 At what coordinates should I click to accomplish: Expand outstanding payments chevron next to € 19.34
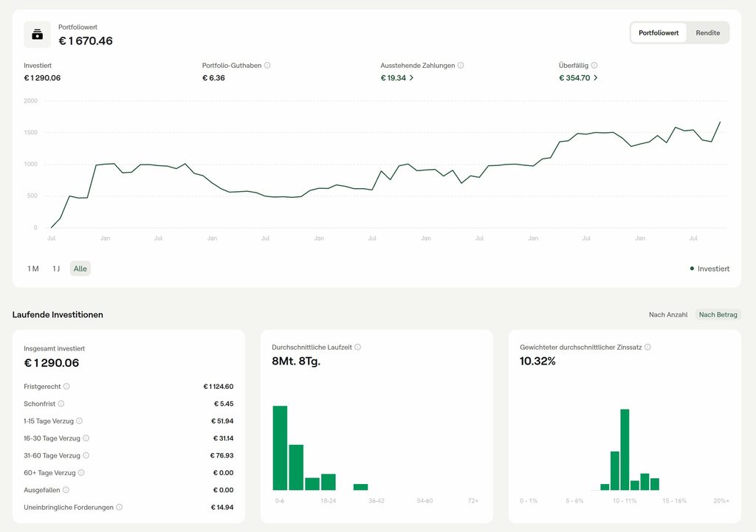pos(411,78)
